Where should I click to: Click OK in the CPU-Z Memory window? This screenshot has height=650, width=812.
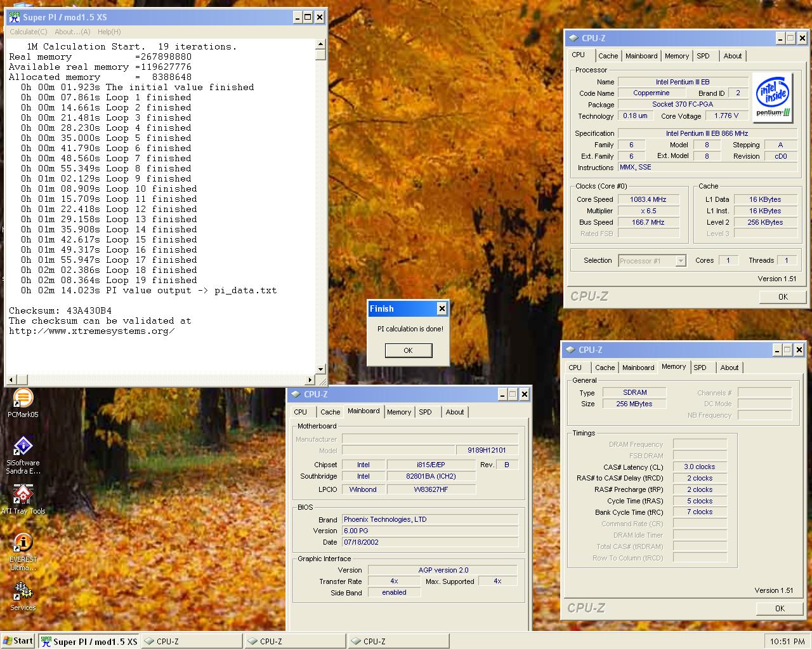pyautogui.click(x=780, y=608)
